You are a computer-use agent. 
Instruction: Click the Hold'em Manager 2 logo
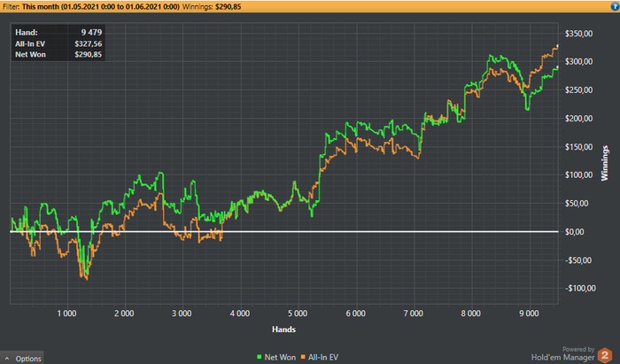pos(604,355)
